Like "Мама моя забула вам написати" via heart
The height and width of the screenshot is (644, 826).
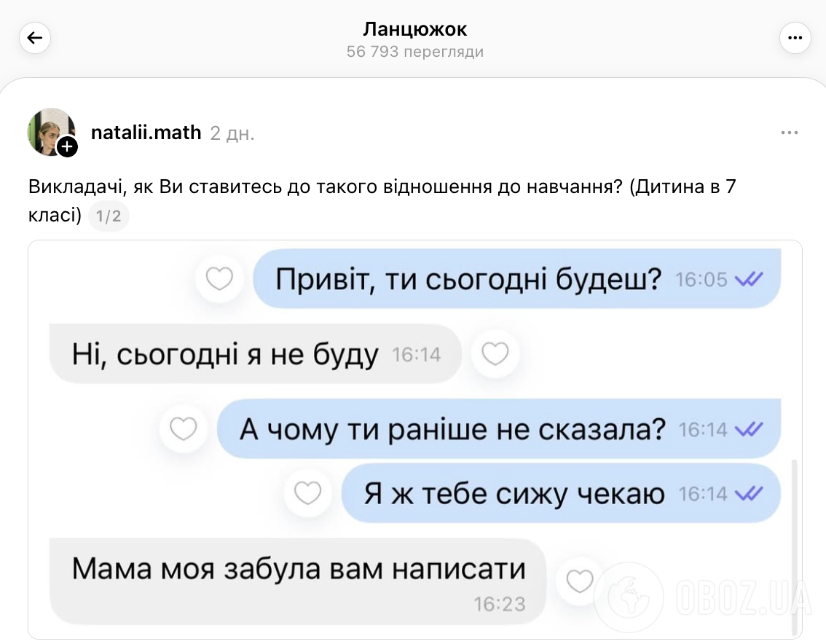pyautogui.click(x=578, y=581)
